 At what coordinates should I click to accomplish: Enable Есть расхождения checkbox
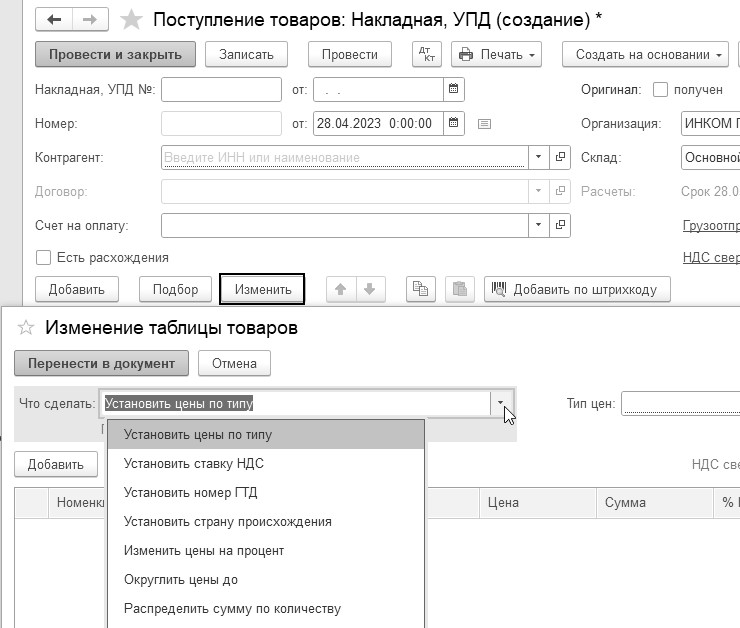[43, 258]
